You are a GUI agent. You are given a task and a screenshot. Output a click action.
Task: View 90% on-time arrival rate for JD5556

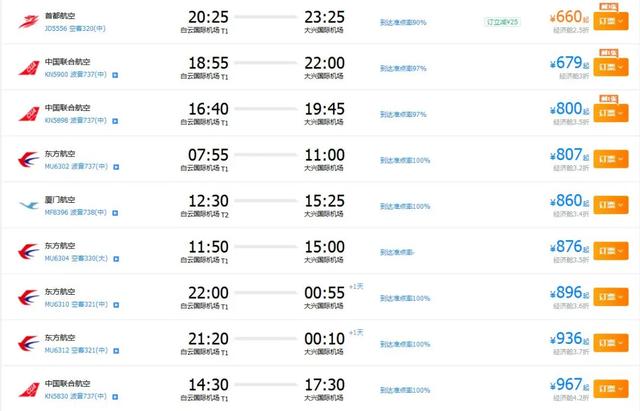pyautogui.click(x=403, y=22)
